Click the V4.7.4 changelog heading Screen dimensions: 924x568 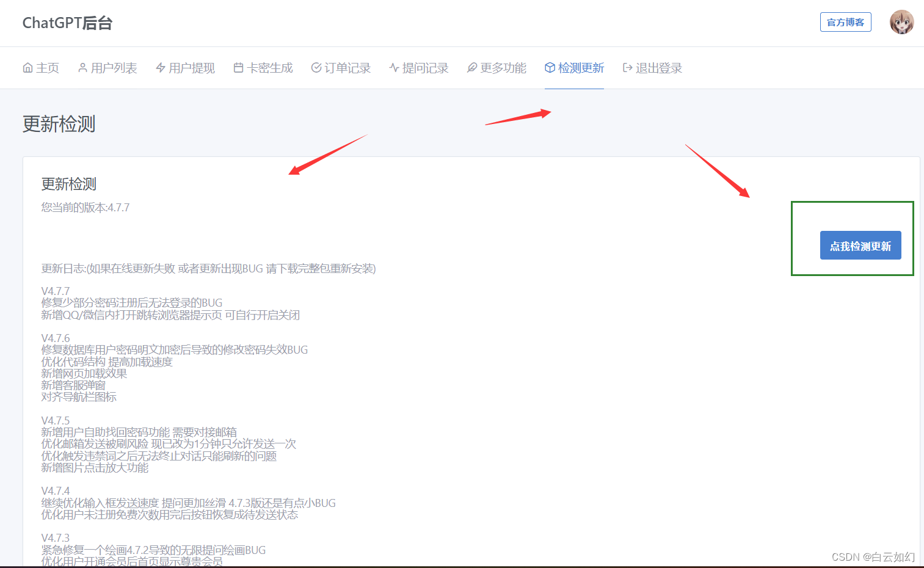[56, 491]
